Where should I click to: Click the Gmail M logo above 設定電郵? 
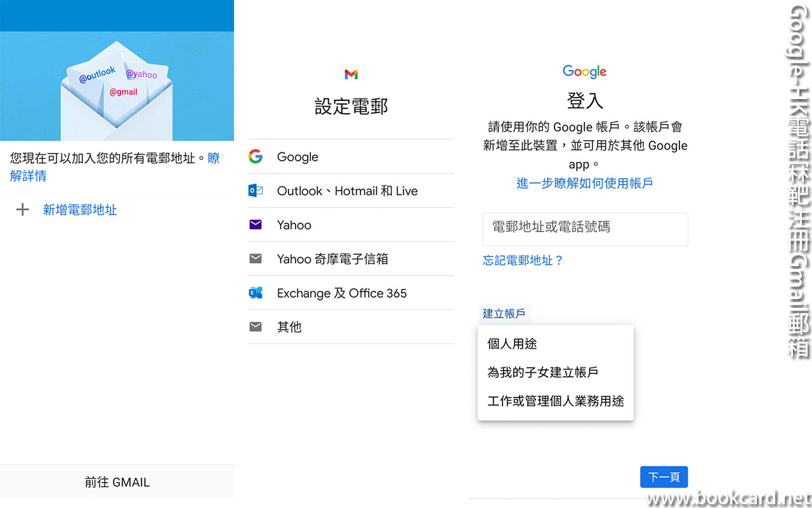point(351,74)
